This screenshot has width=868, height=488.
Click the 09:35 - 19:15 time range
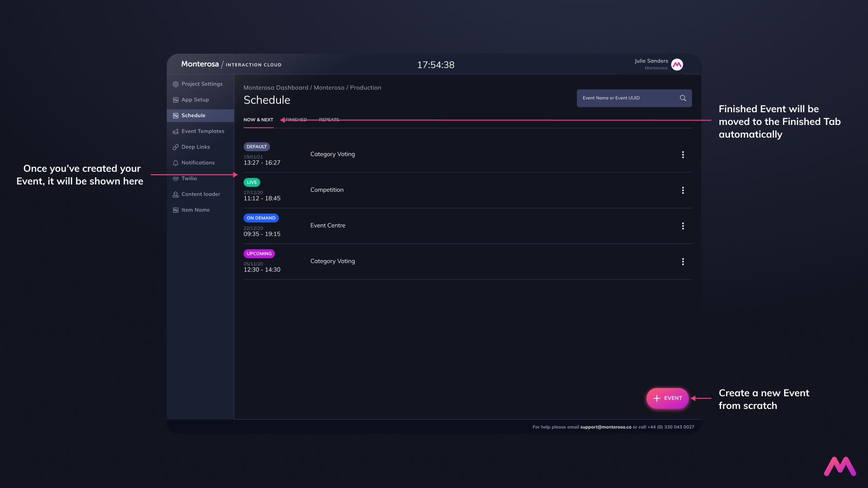(262, 234)
